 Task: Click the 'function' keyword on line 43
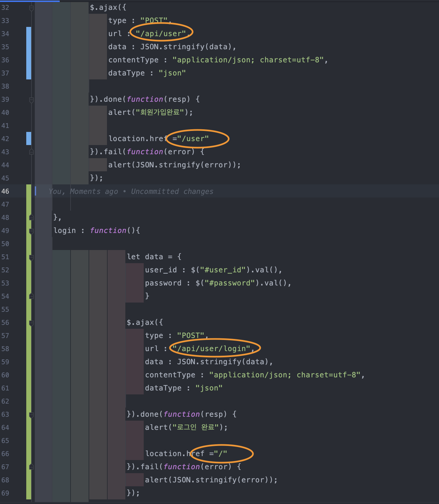[145, 152]
